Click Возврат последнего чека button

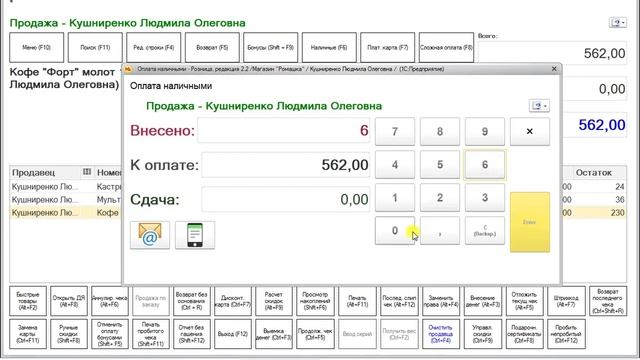[x=608, y=301]
